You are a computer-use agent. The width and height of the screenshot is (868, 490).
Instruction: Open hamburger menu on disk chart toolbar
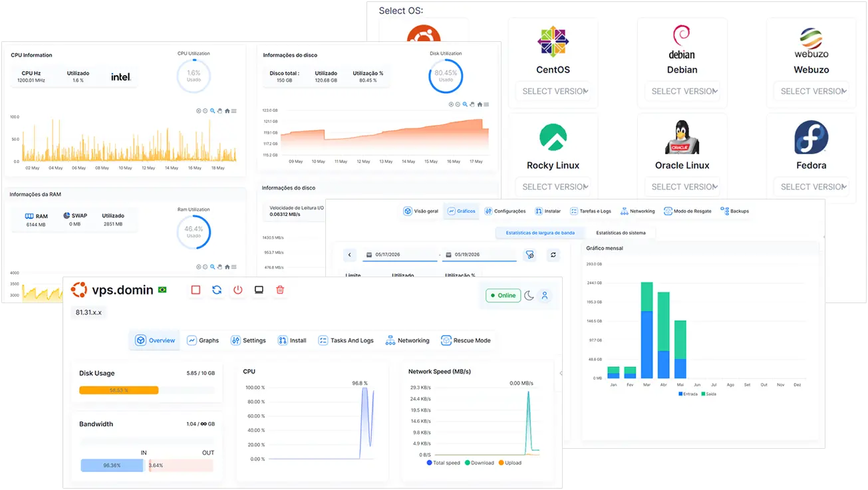(x=486, y=104)
